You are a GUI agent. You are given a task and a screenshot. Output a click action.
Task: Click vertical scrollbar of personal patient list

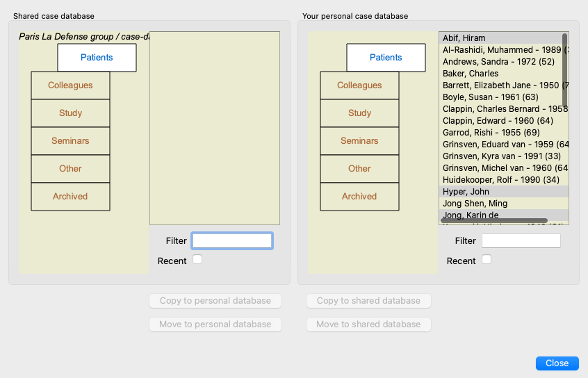coord(565,70)
